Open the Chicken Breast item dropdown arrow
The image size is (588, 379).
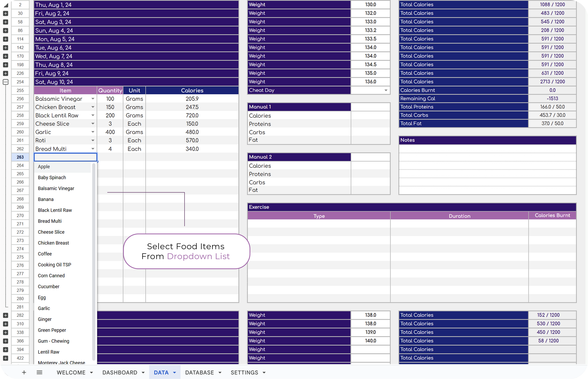click(x=93, y=107)
